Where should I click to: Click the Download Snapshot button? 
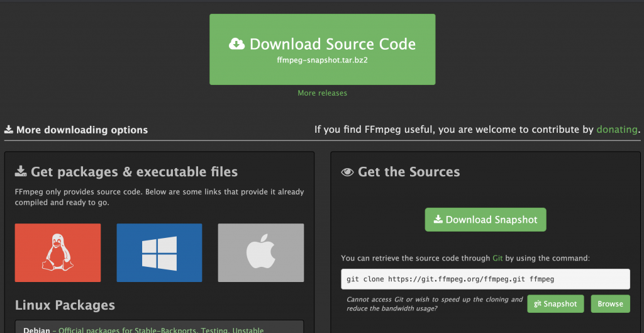486,220
